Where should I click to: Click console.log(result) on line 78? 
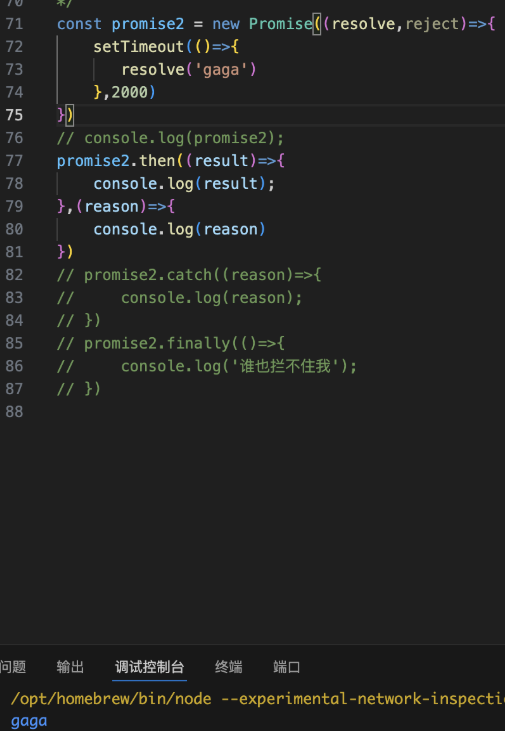coord(184,184)
